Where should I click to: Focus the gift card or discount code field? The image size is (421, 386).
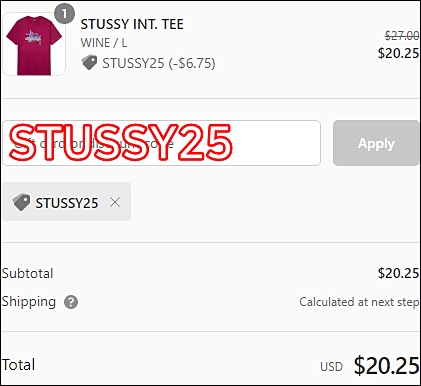162,143
